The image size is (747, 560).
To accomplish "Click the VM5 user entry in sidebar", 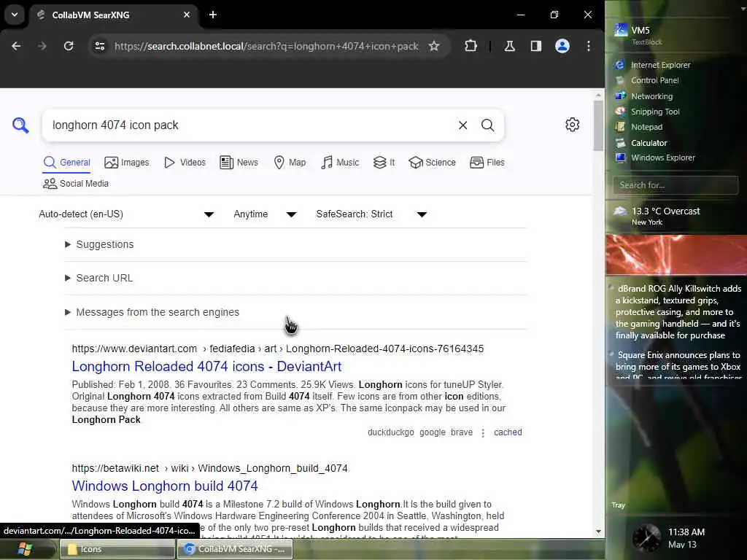I will (x=639, y=34).
